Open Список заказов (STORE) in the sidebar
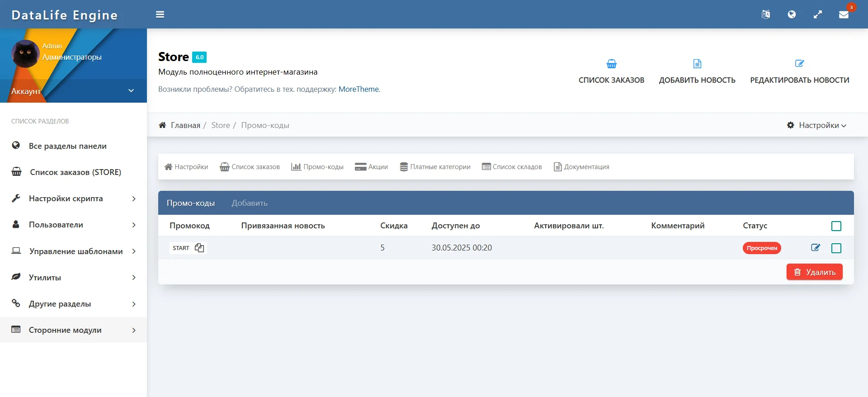The image size is (868, 397). [x=75, y=172]
